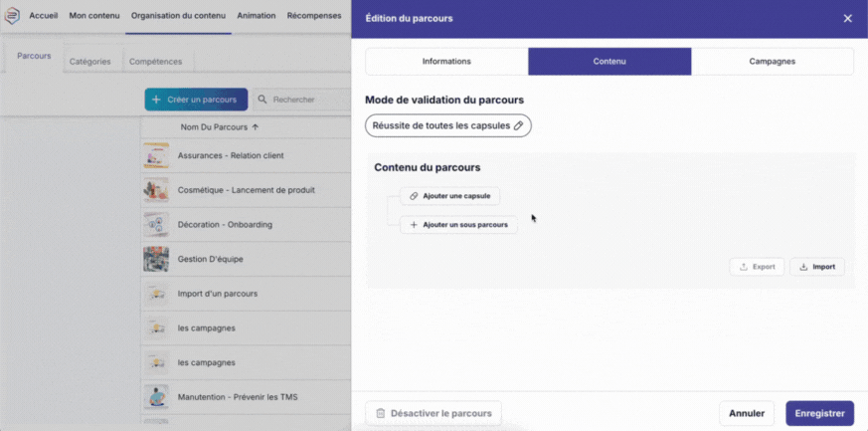
Task: Click the magnifier icon in the search box
Action: coord(262,100)
